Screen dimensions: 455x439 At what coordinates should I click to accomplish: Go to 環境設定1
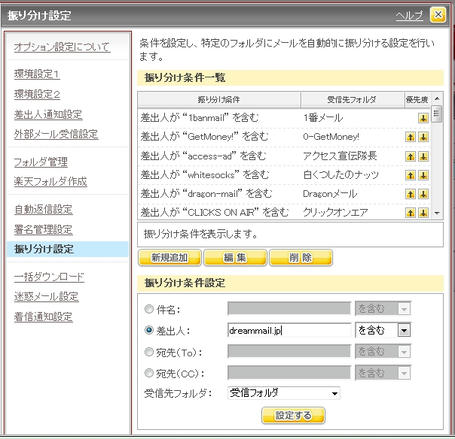(37, 74)
